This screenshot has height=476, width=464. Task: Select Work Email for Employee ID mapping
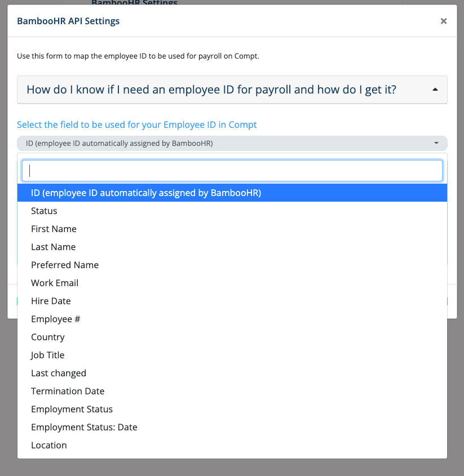[55, 283]
